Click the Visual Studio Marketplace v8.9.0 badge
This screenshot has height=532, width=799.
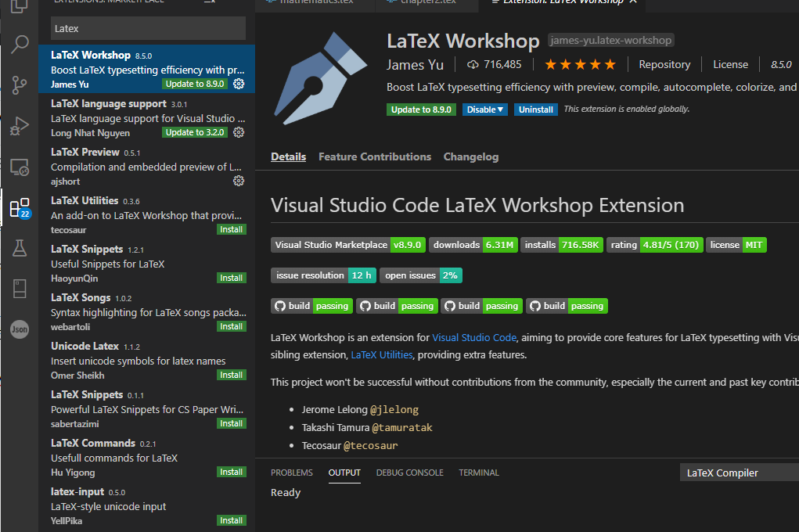348,245
